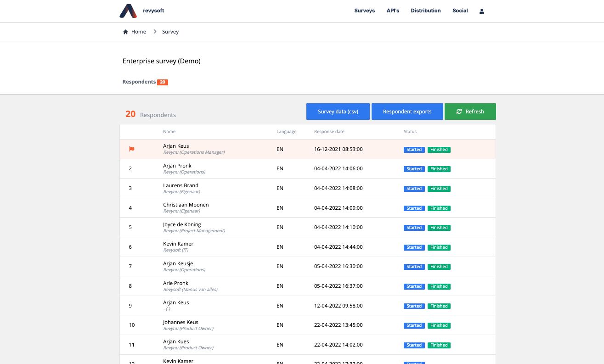Screen dimensions: 604x364
Task: Click the Survey data (csv) button
Action: (x=338, y=111)
